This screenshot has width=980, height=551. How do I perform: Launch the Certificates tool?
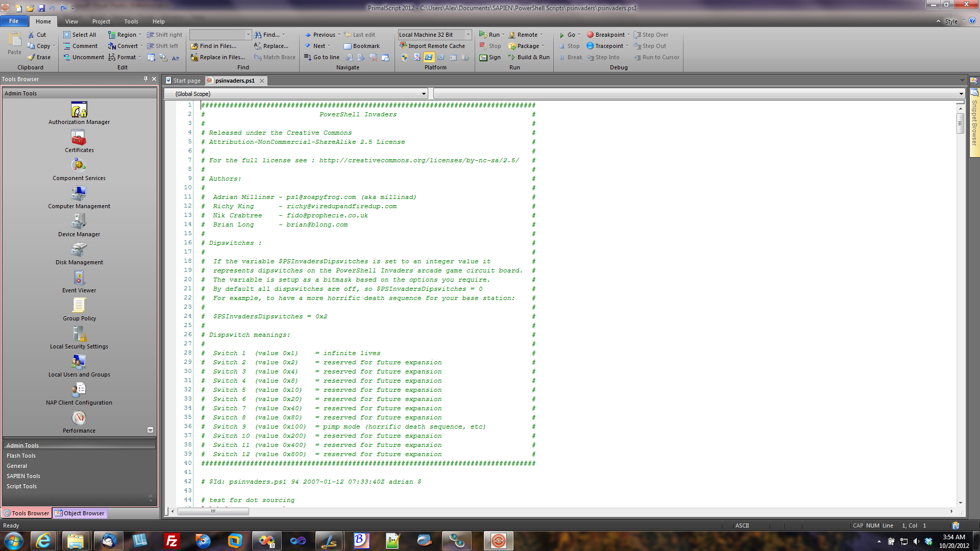click(x=79, y=141)
